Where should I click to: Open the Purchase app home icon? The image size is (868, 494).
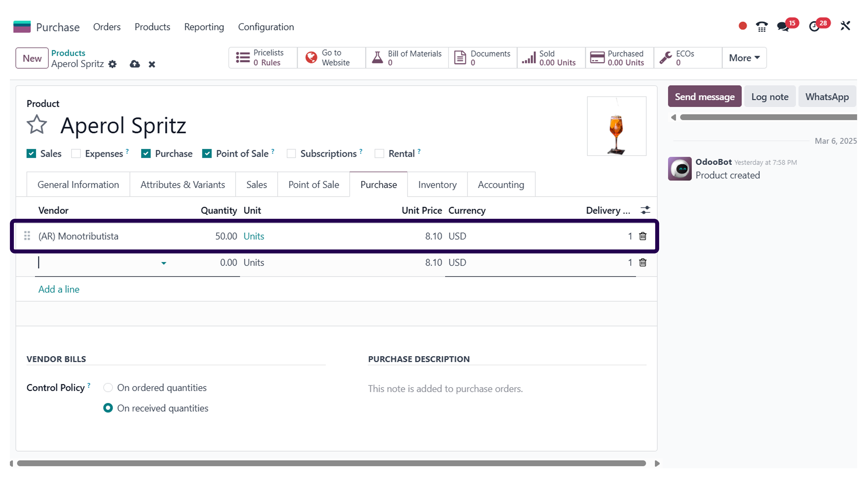coord(22,27)
